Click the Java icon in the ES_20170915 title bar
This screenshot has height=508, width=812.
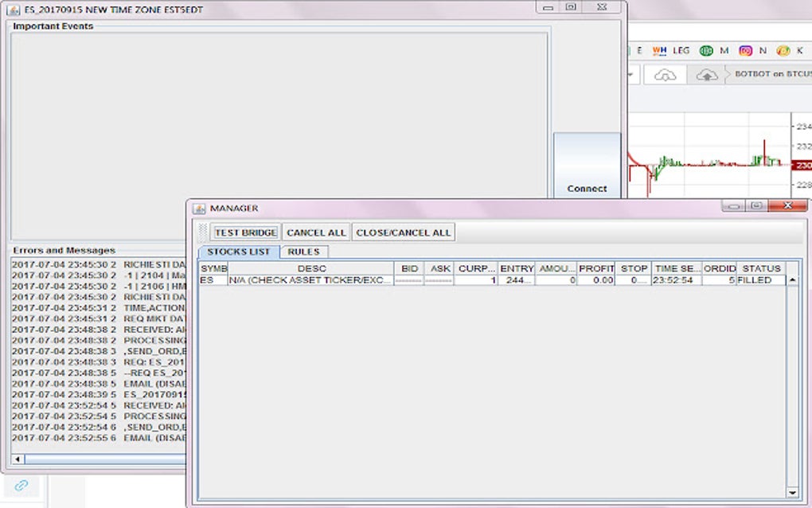(x=14, y=10)
